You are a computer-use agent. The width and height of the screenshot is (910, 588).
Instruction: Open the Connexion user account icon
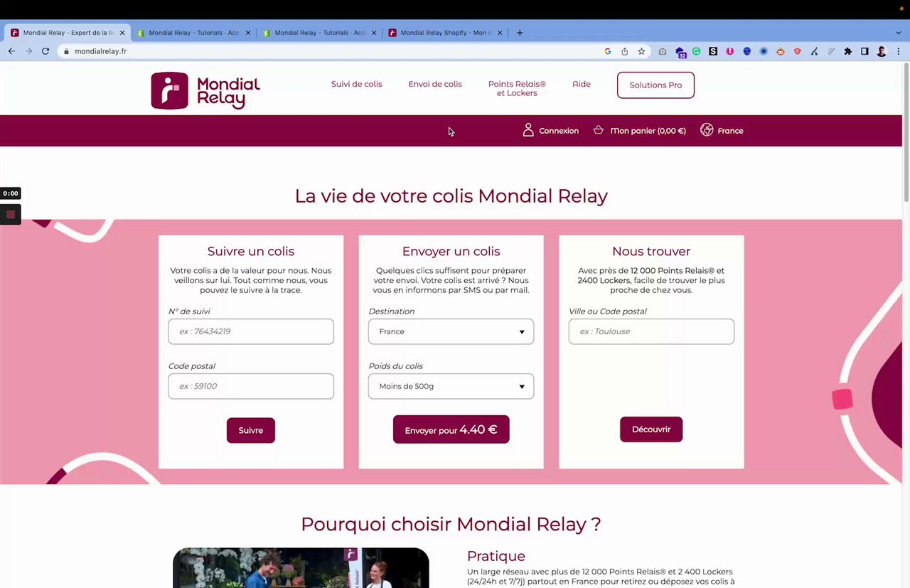coord(528,130)
